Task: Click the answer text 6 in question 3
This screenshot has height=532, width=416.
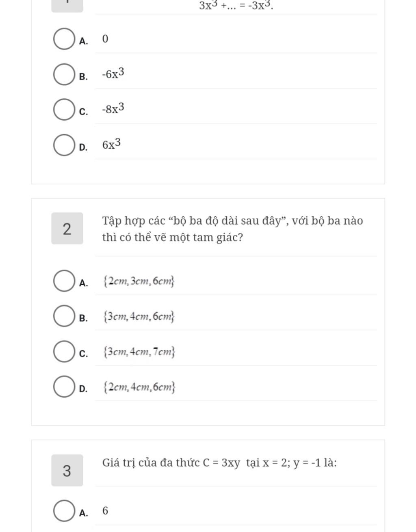Action: point(105,510)
